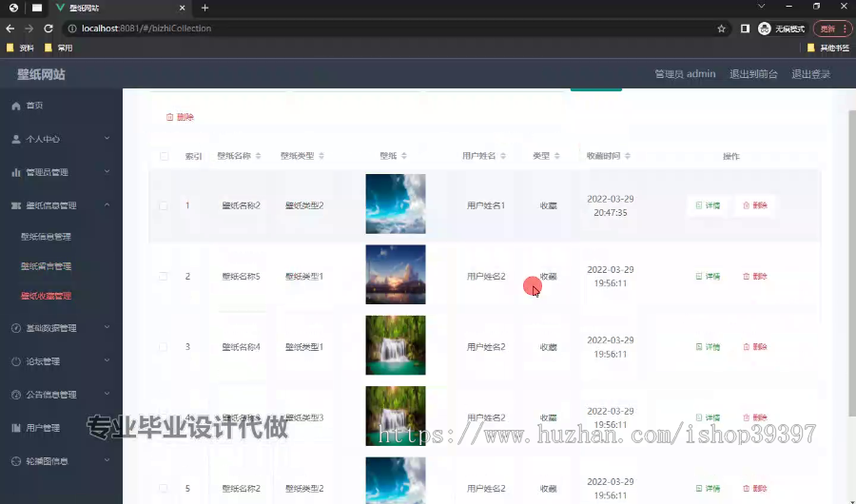
Task: Open 其他书签 bookmarks folder
Action: (828, 48)
